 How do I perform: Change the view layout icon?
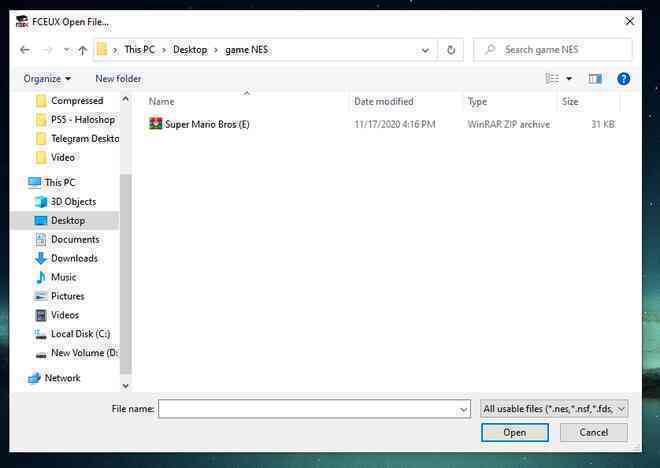point(552,79)
